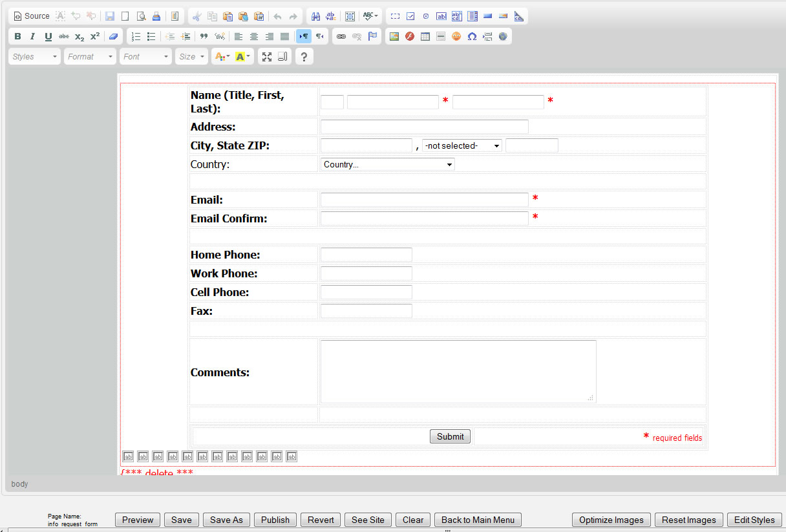Insert a Page Break icon

(x=487, y=36)
